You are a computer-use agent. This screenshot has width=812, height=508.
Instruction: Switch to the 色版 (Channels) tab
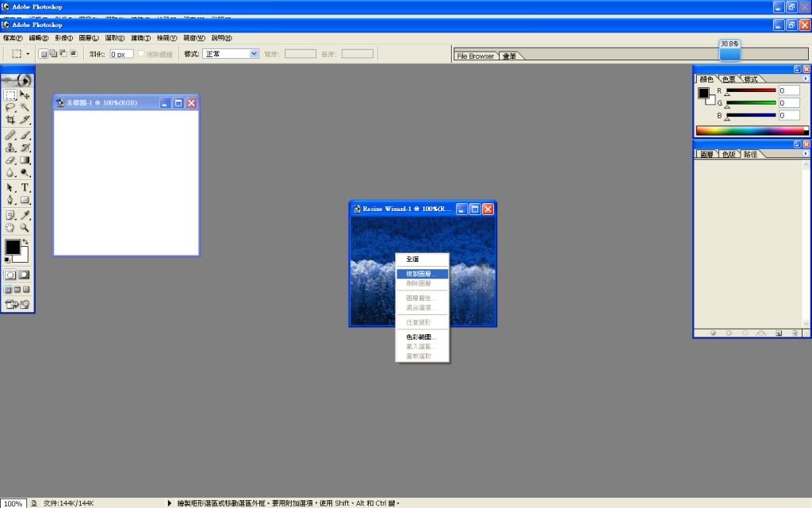click(x=728, y=154)
